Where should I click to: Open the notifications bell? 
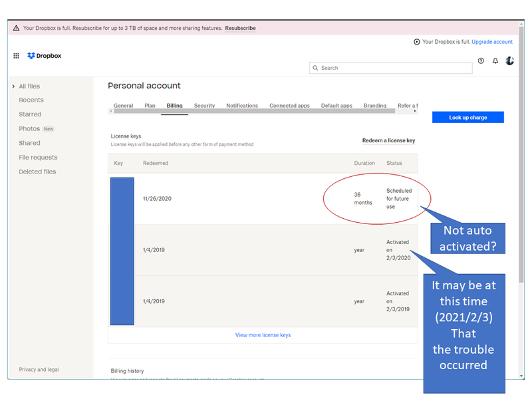coord(495,61)
